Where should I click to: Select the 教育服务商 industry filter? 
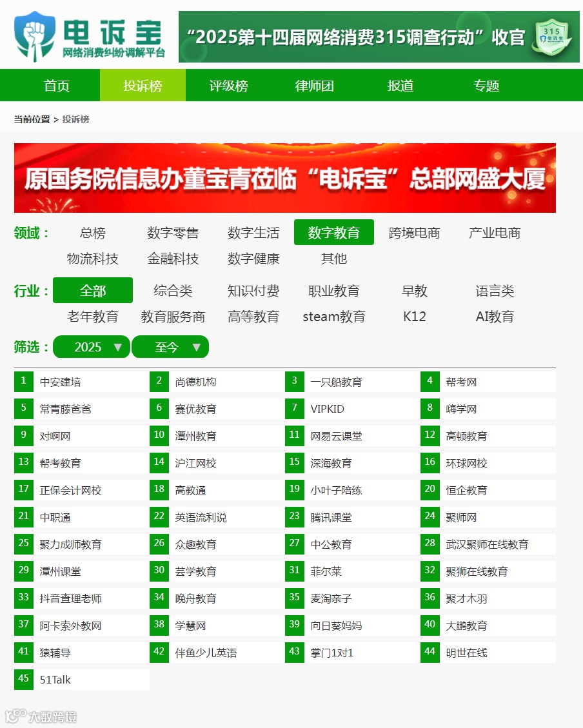click(173, 316)
